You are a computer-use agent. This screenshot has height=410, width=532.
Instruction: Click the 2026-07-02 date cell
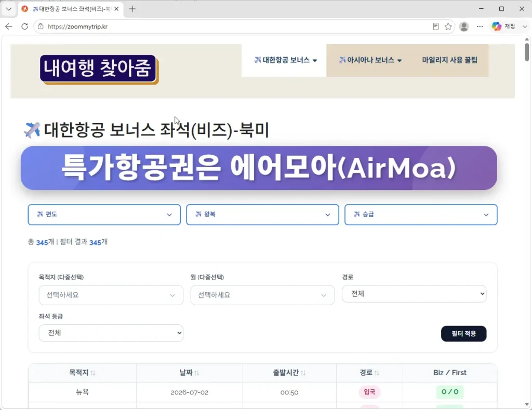[189, 392]
